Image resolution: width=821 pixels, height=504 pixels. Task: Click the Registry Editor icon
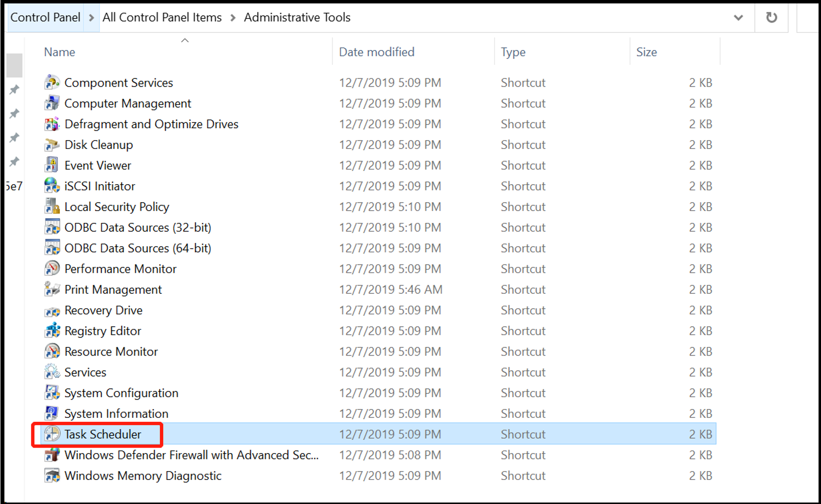[x=52, y=331]
